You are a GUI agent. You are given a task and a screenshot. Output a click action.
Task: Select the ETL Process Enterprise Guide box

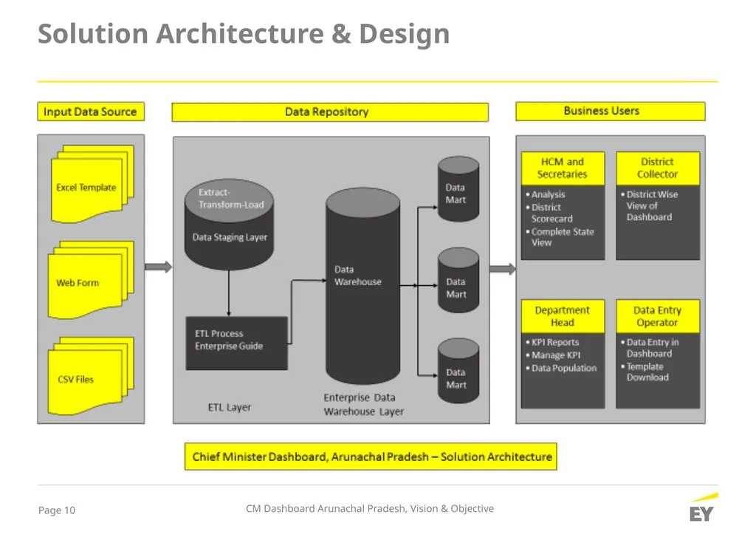(237, 343)
